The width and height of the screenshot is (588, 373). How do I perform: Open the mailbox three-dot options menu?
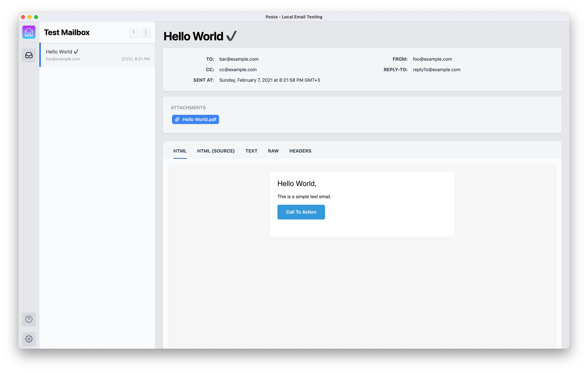pyautogui.click(x=146, y=32)
